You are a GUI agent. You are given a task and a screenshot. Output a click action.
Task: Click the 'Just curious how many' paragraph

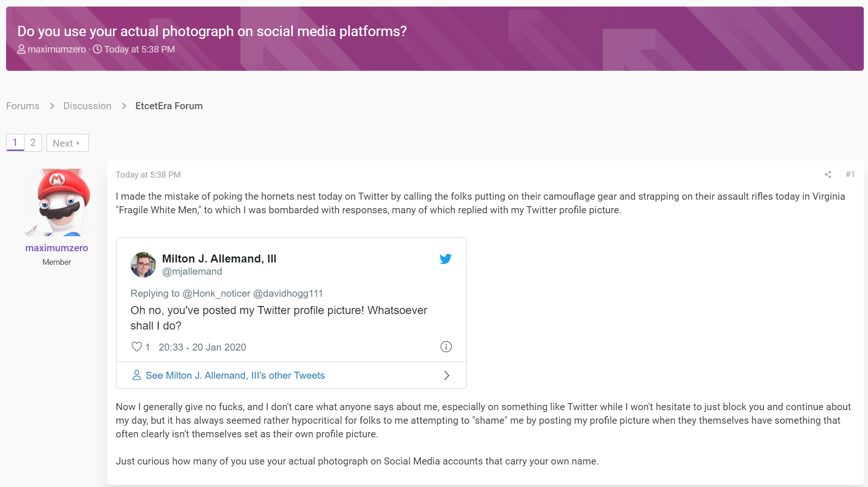(357, 461)
